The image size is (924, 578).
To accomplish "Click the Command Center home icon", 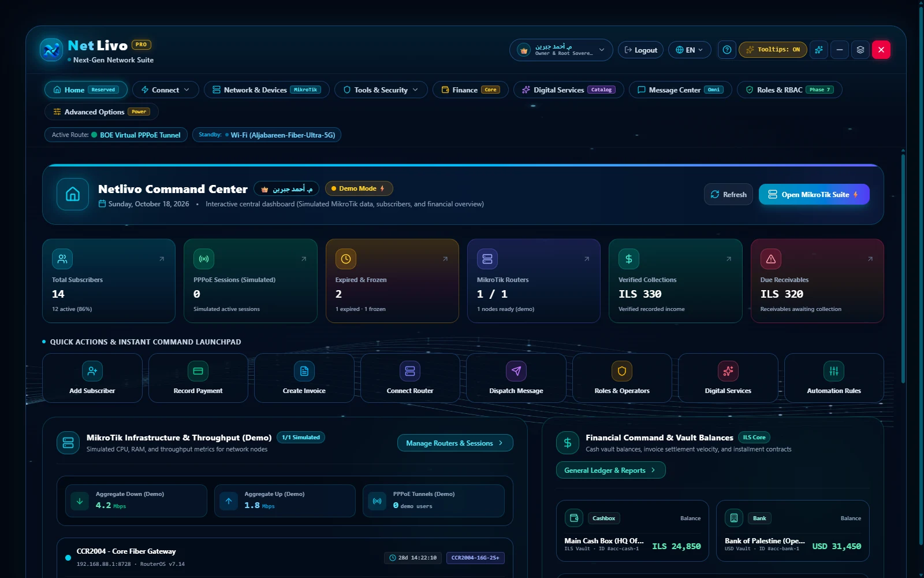I will pyautogui.click(x=73, y=194).
